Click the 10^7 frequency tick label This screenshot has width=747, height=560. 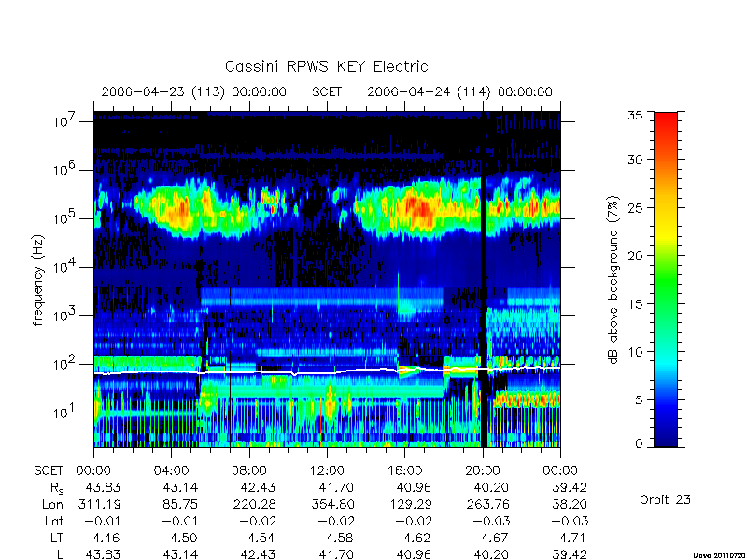[x=64, y=121]
